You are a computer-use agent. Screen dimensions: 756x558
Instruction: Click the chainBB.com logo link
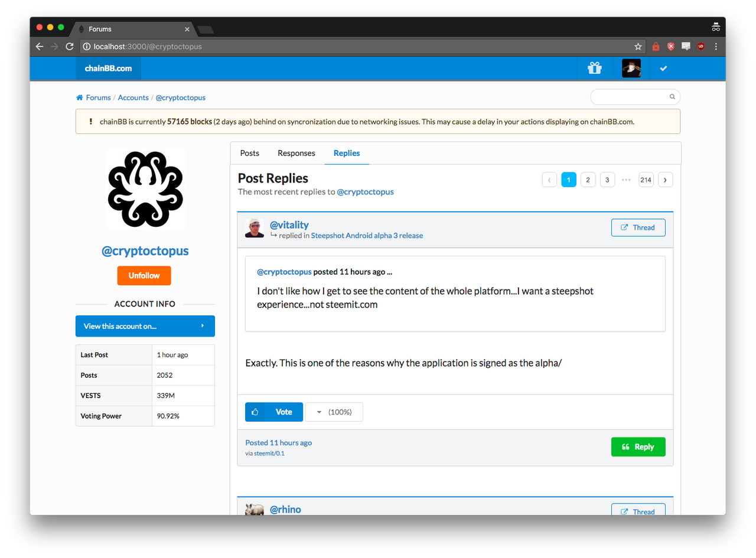point(109,68)
